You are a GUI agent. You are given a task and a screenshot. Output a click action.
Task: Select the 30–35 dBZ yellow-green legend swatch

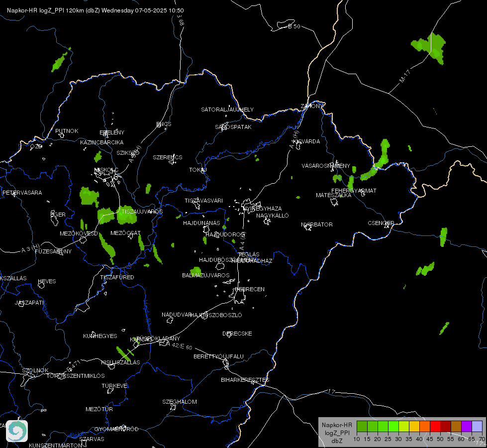[404, 427]
